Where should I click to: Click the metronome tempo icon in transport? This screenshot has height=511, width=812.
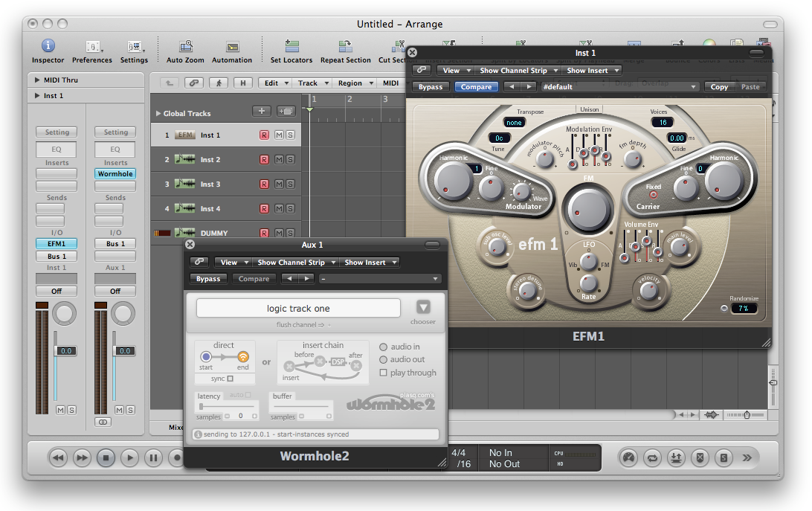628,457
